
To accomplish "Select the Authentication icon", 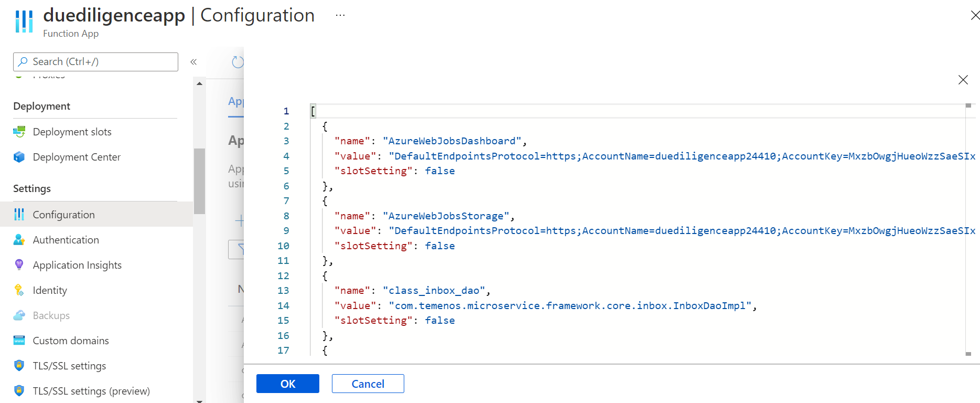I will 19,240.
